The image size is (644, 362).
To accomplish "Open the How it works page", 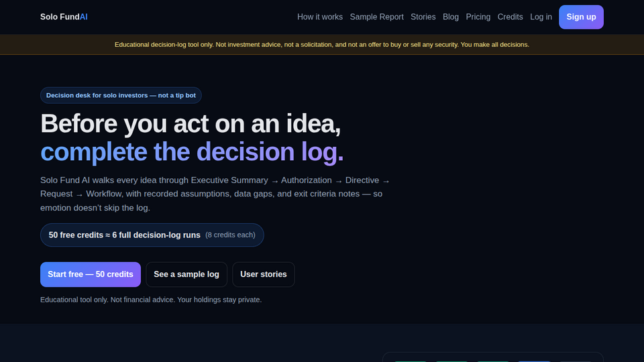I will click(x=320, y=17).
